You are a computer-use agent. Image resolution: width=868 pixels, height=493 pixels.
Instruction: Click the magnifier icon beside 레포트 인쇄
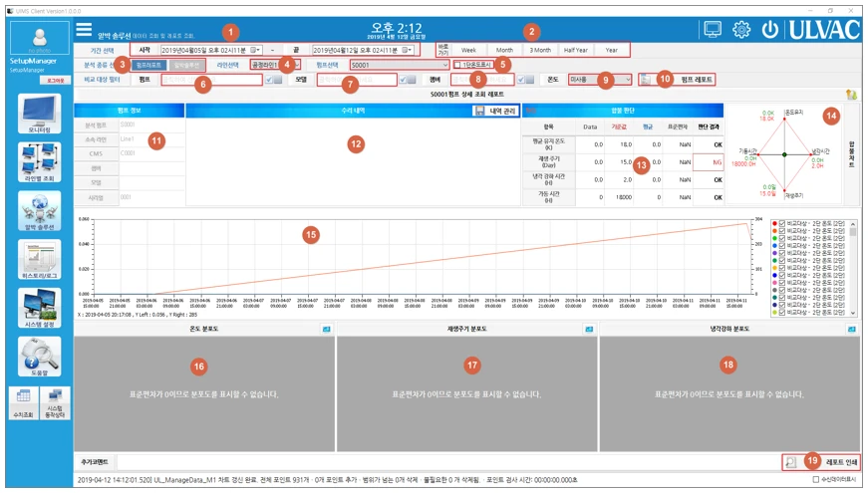pos(791,462)
